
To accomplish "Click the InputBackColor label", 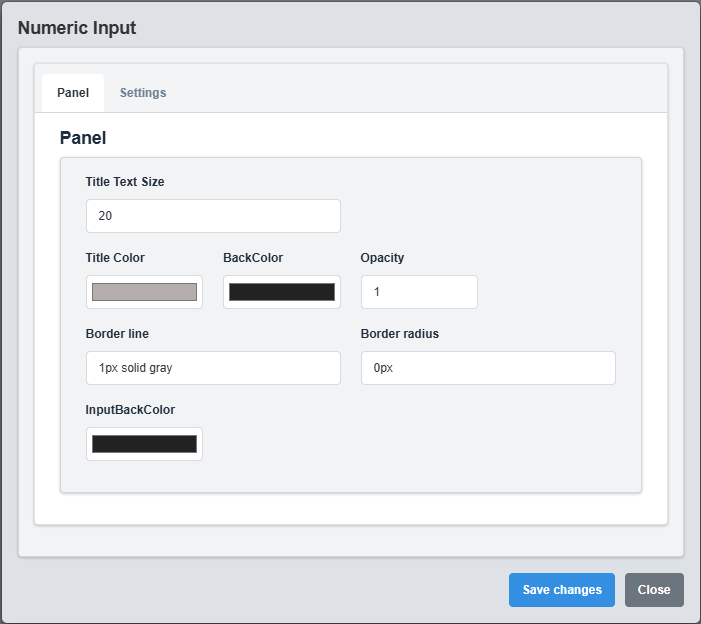I will pos(130,410).
